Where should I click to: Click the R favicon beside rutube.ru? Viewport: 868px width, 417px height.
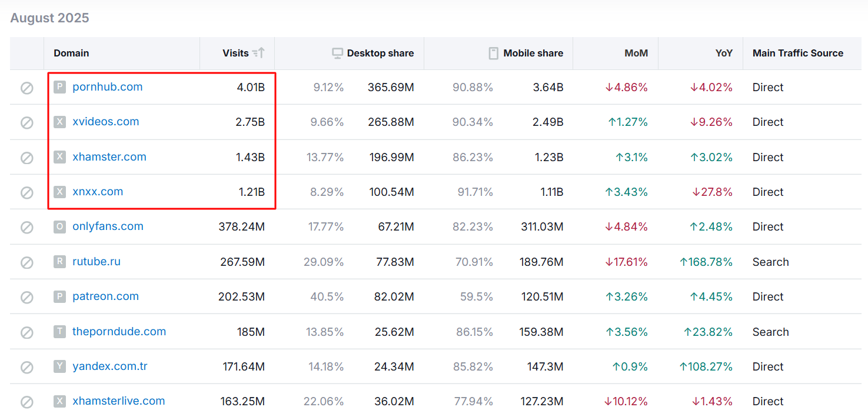tap(59, 262)
